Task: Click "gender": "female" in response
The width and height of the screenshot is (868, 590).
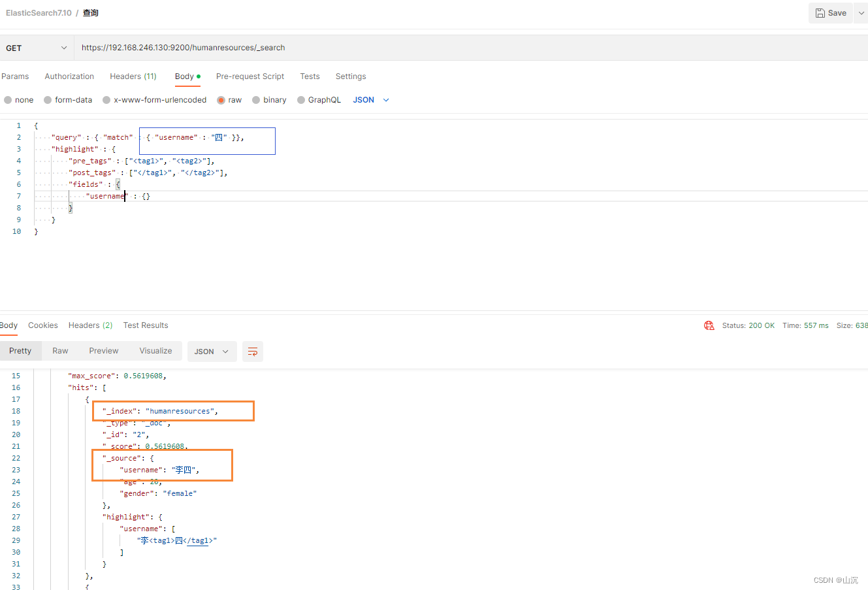Action: coord(158,493)
